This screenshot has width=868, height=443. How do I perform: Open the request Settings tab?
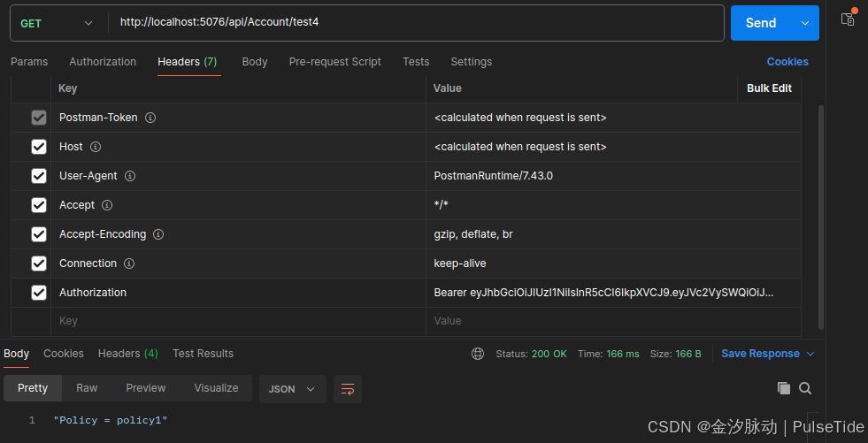point(471,62)
